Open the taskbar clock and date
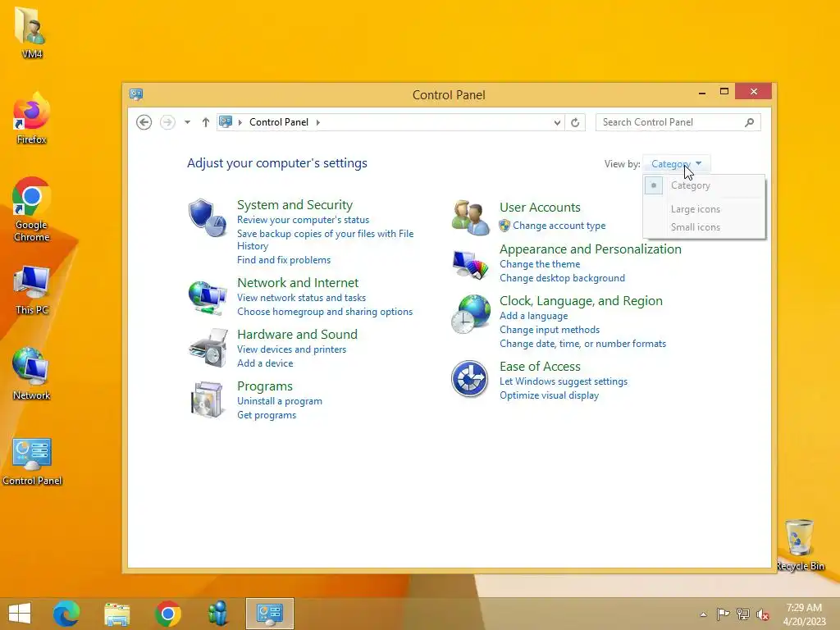Screen dimensions: 840x630 [x=804, y=614]
